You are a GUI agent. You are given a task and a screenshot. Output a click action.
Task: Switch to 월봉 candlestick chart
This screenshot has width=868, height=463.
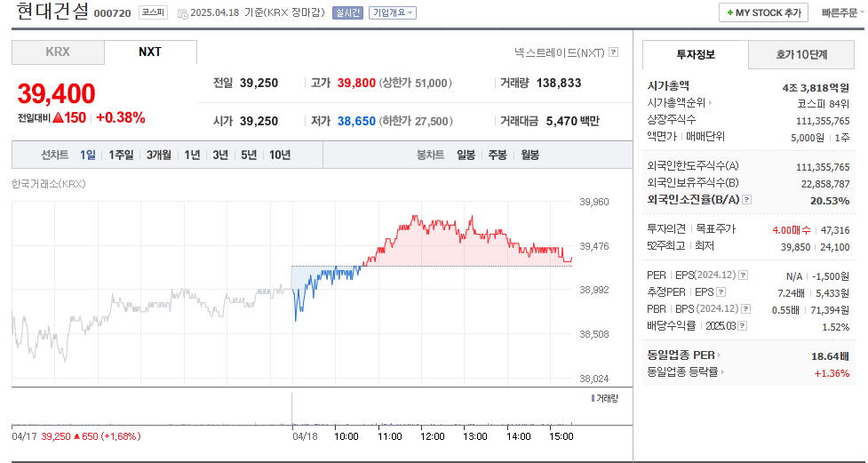point(530,155)
